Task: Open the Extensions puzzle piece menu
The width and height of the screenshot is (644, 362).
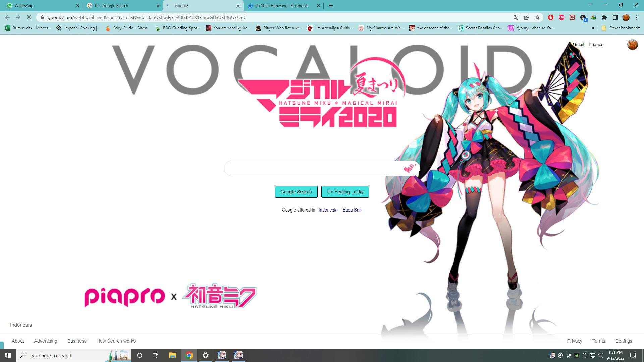Action: tap(604, 17)
